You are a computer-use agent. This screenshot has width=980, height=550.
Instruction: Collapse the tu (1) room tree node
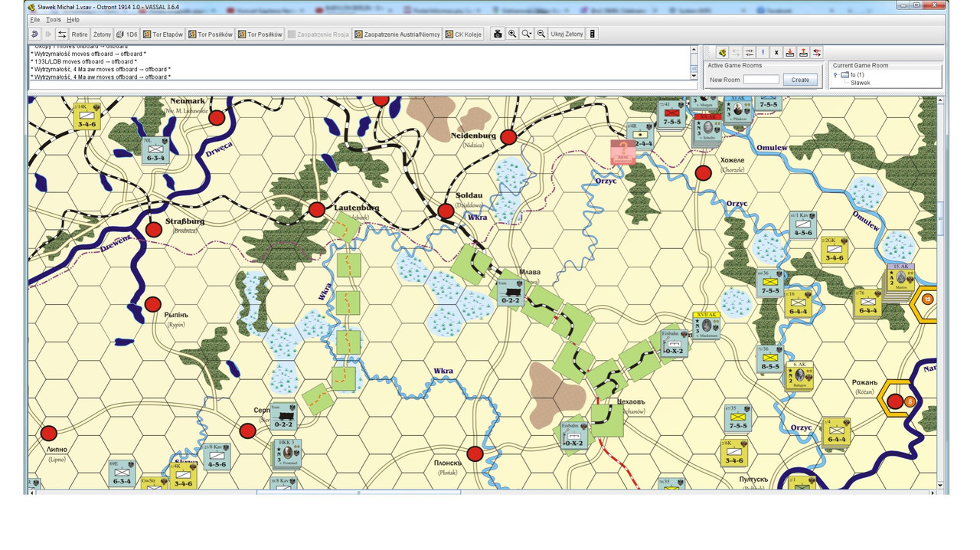pyautogui.click(x=835, y=75)
